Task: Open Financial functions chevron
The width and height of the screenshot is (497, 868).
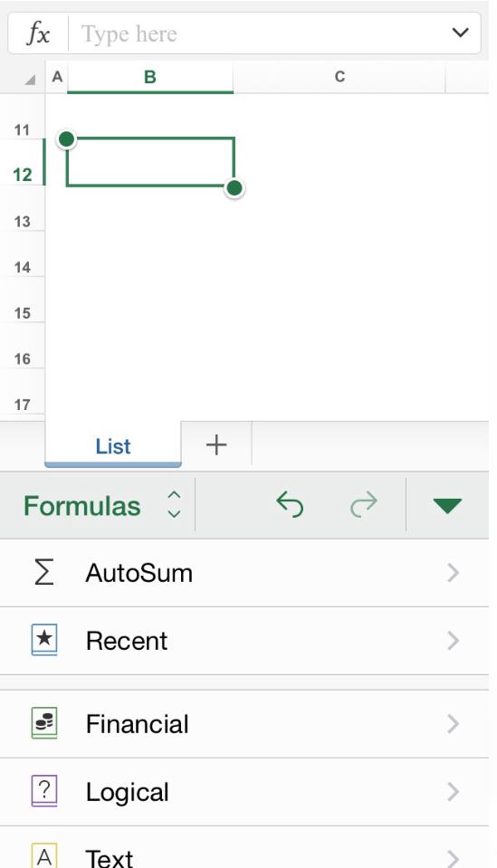Action: coord(454,724)
